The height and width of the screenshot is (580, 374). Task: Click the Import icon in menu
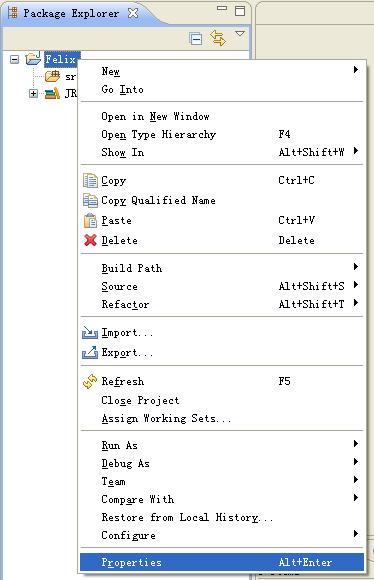[90, 333]
